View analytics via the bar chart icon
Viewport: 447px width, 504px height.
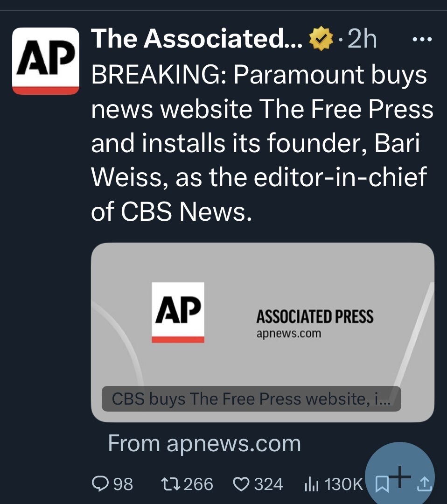click(311, 484)
